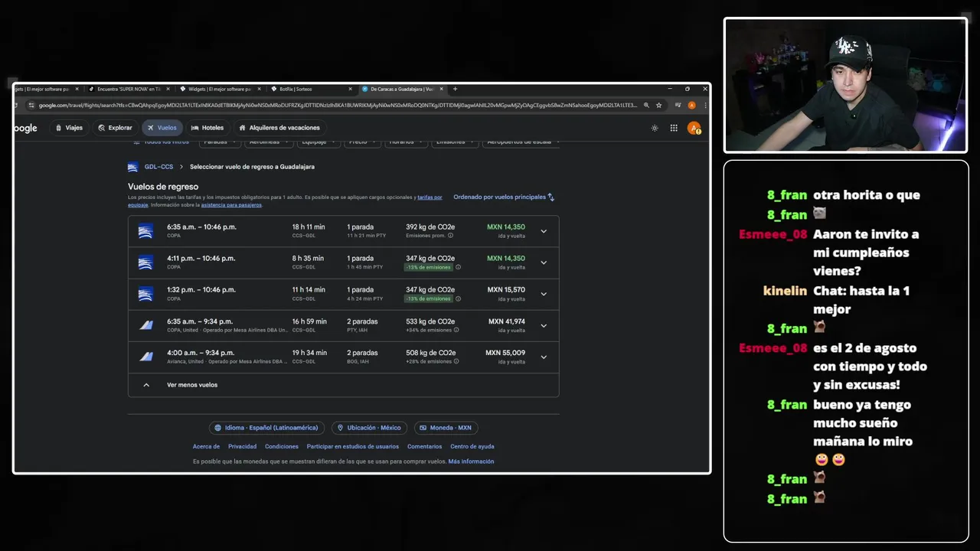
Task: Open Ordenado por vuelos principales sorting
Action: (x=504, y=197)
